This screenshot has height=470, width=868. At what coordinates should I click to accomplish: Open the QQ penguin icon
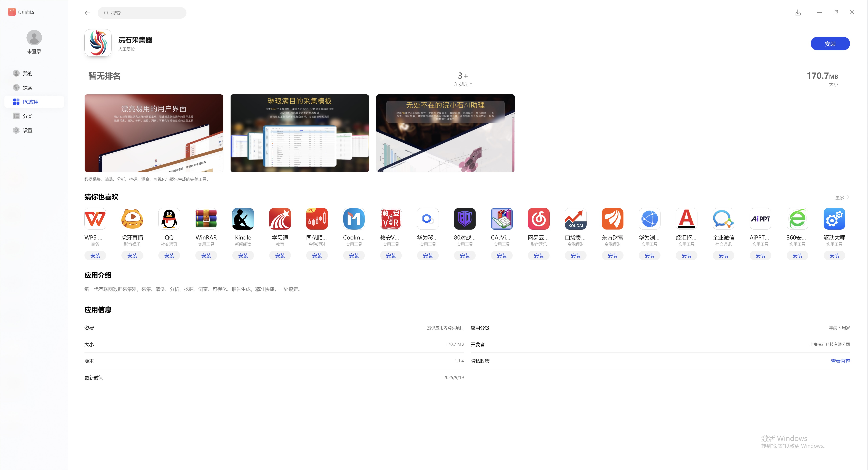pyautogui.click(x=169, y=219)
